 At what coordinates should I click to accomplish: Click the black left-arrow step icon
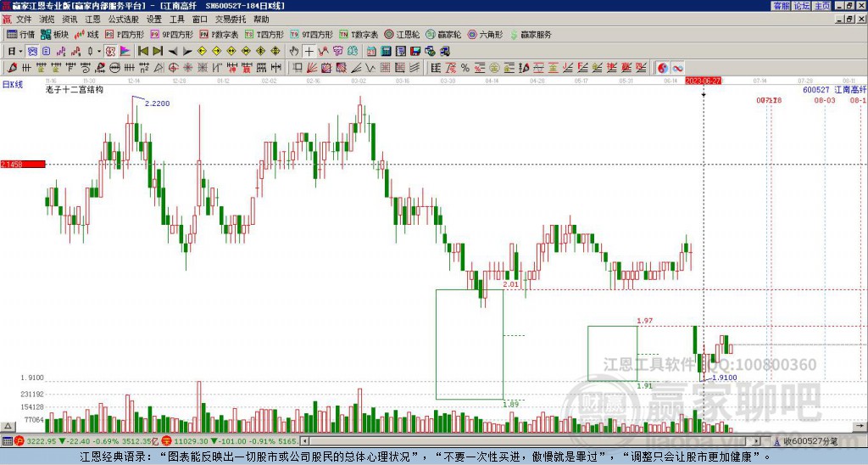coord(173,52)
